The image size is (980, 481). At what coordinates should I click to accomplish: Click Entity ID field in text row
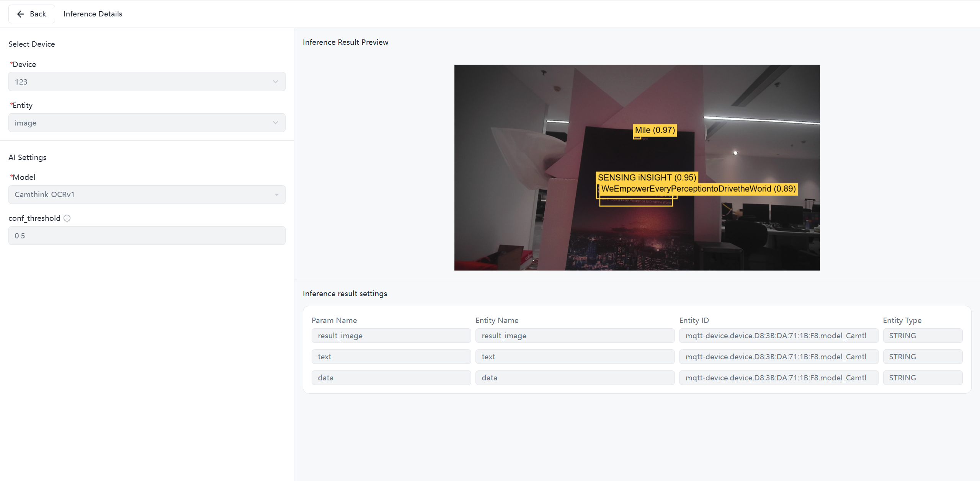pos(778,357)
